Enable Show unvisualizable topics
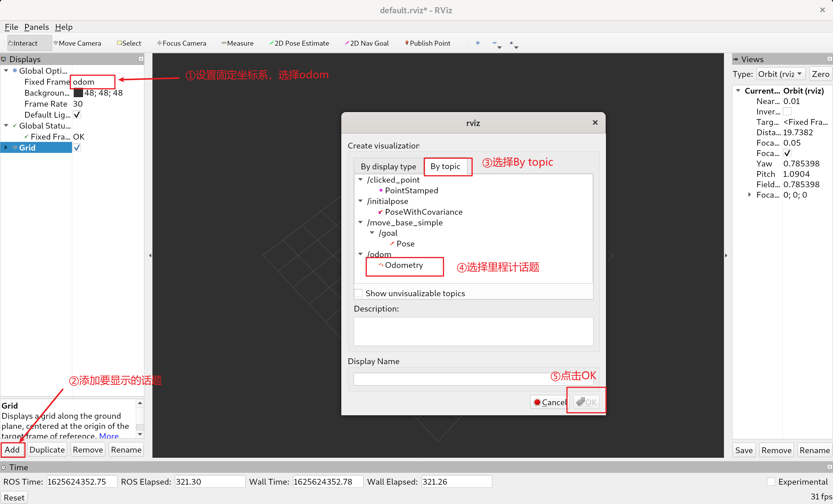Viewport: 833px width, 504px height. [358, 293]
